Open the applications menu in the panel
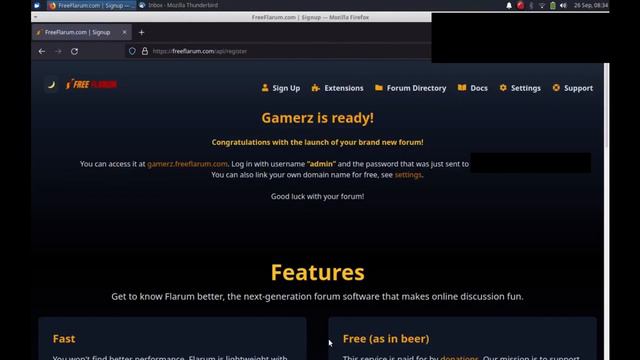The height and width of the screenshot is (360, 640). tap(37, 5)
